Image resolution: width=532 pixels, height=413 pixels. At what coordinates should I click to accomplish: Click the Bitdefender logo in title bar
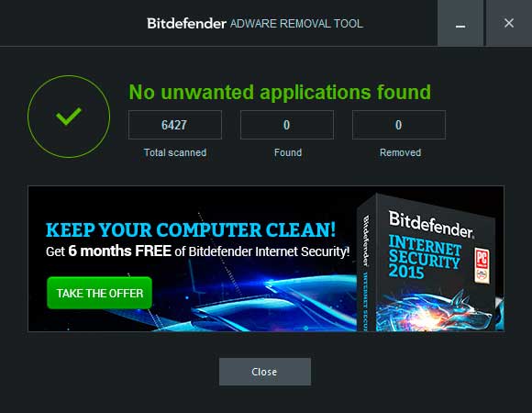[186, 24]
